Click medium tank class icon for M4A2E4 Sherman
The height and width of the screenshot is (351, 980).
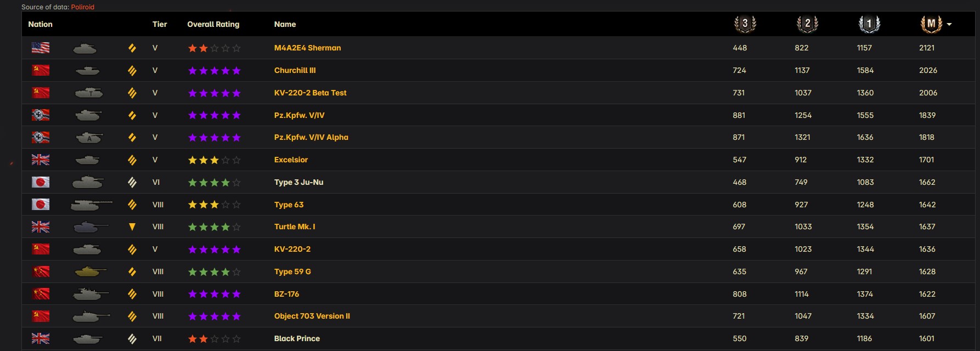[x=132, y=48]
